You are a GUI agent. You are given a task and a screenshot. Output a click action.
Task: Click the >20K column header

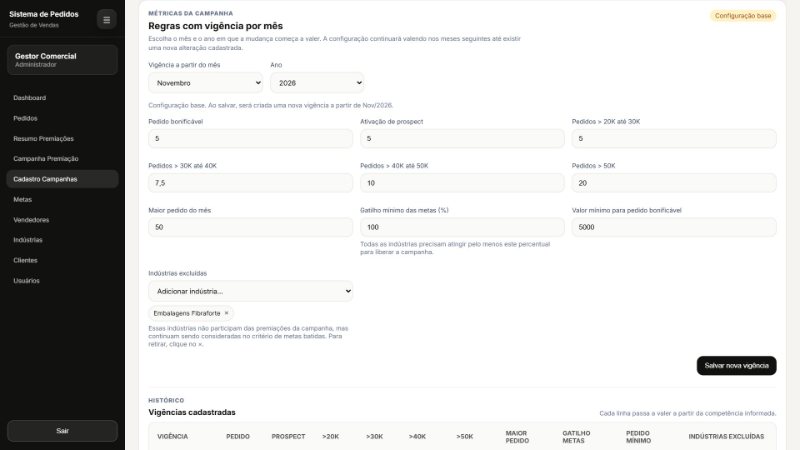tap(331, 437)
